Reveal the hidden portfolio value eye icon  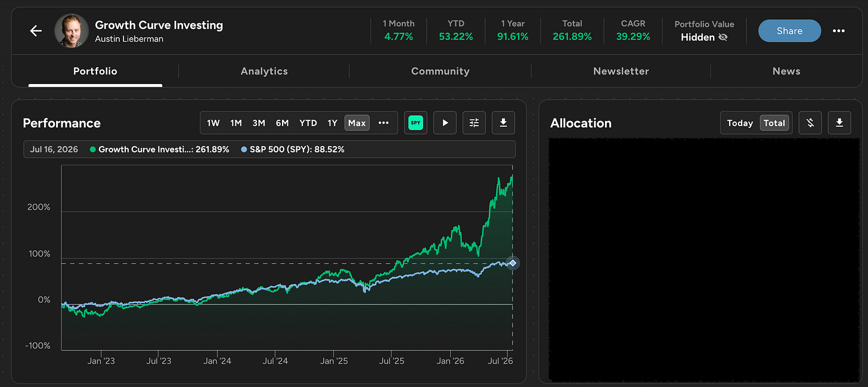[723, 38]
